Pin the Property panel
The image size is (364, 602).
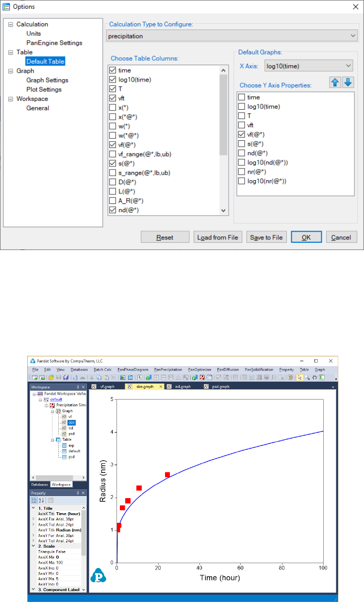click(78, 493)
